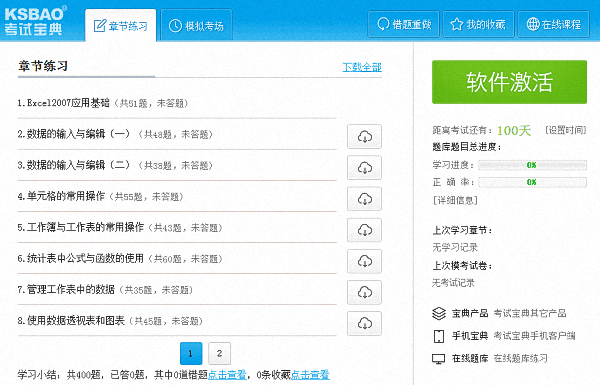The width and height of the screenshot is (600, 385).
Task: Open 我的收藏 favorites
Action: (478, 24)
